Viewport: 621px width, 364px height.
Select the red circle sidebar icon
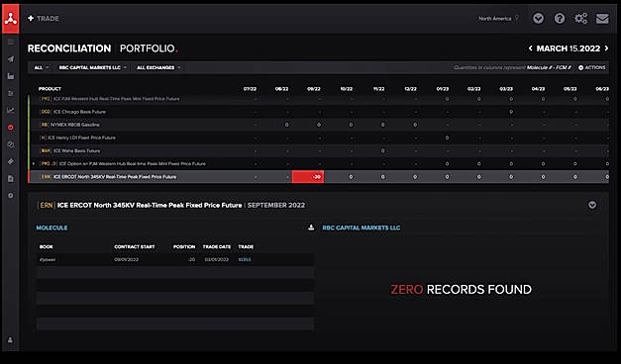point(11,128)
